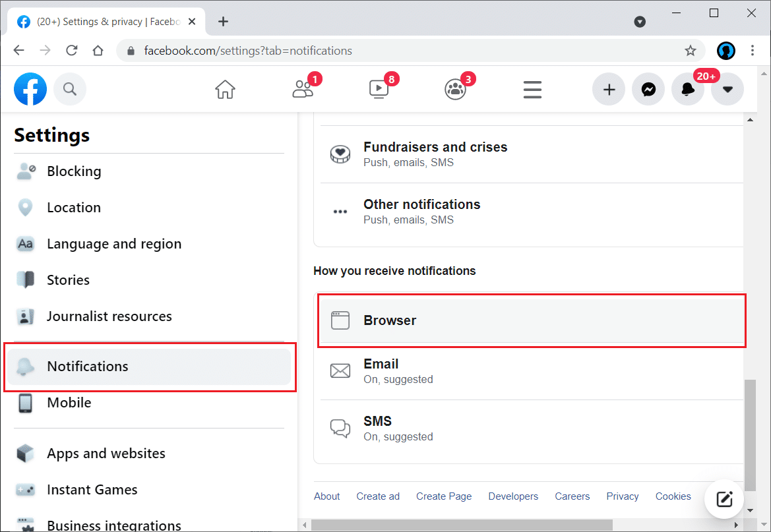Click the new message compose icon
The image size is (771, 532).
[724, 499]
